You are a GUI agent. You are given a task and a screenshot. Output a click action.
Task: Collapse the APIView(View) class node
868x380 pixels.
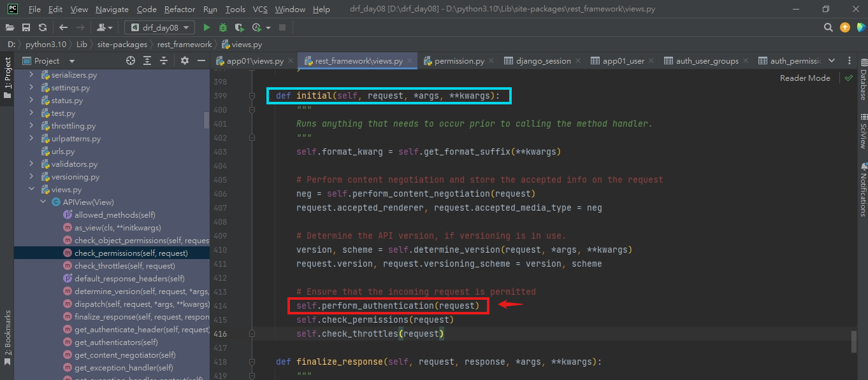43,202
